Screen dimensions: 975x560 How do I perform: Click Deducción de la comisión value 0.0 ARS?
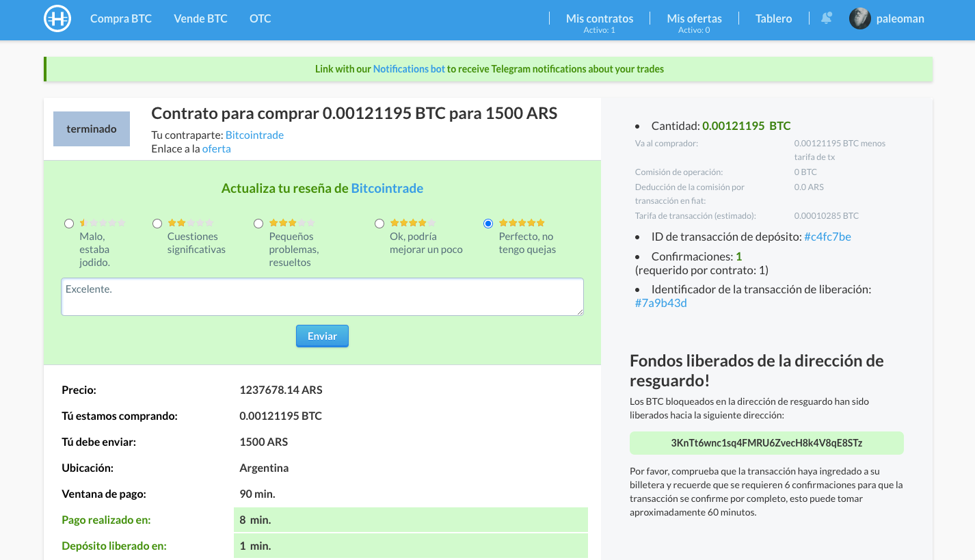click(809, 187)
